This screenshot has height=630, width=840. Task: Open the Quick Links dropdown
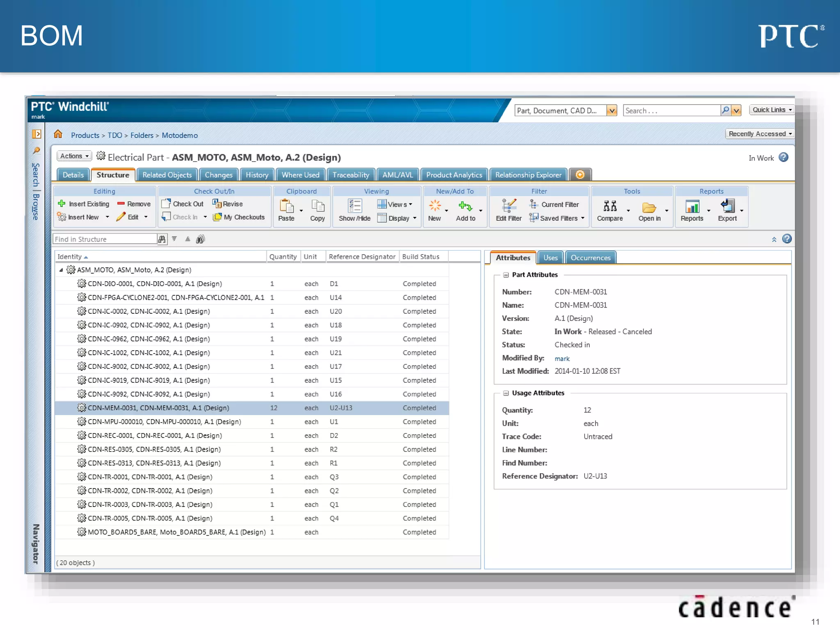(772, 110)
